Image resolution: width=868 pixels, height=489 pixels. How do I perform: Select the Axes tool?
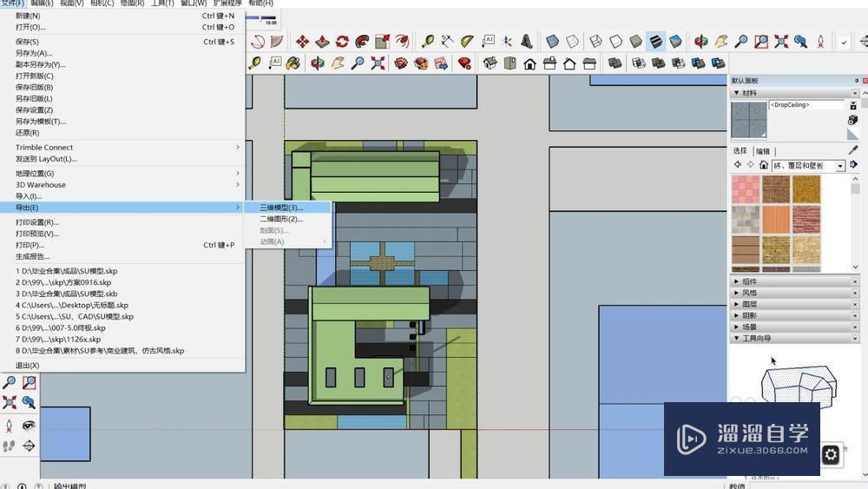pyautogui.click(x=507, y=42)
